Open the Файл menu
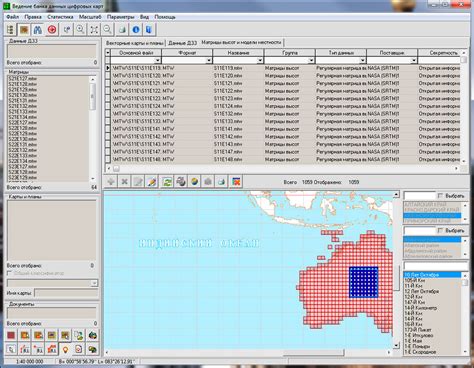 point(12,17)
